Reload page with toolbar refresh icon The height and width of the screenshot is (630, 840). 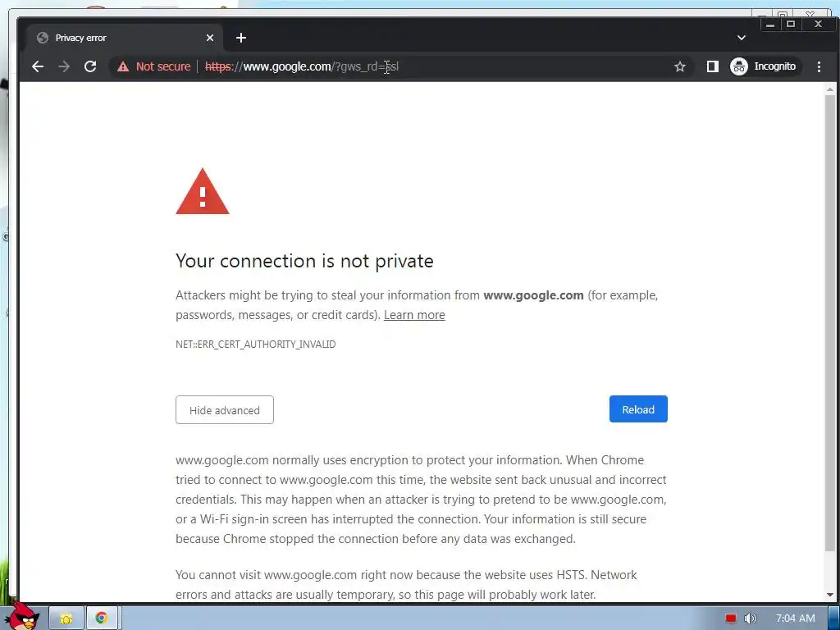[90, 66]
